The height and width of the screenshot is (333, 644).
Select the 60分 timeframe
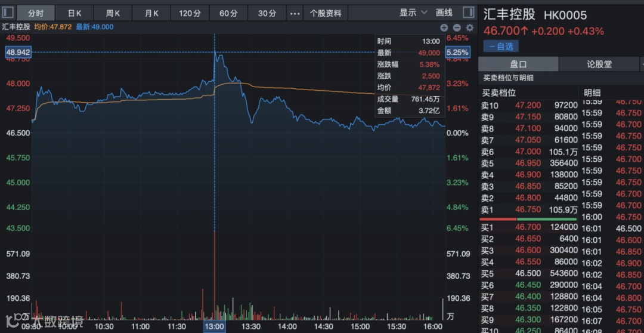coord(228,13)
